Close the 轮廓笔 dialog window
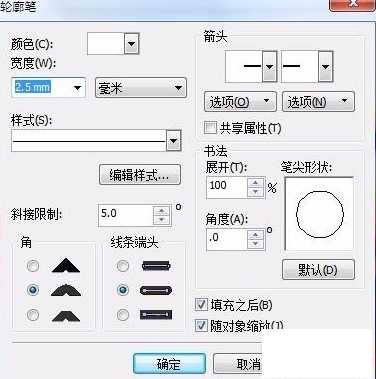This screenshot has width=376, height=379. [352, 4]
